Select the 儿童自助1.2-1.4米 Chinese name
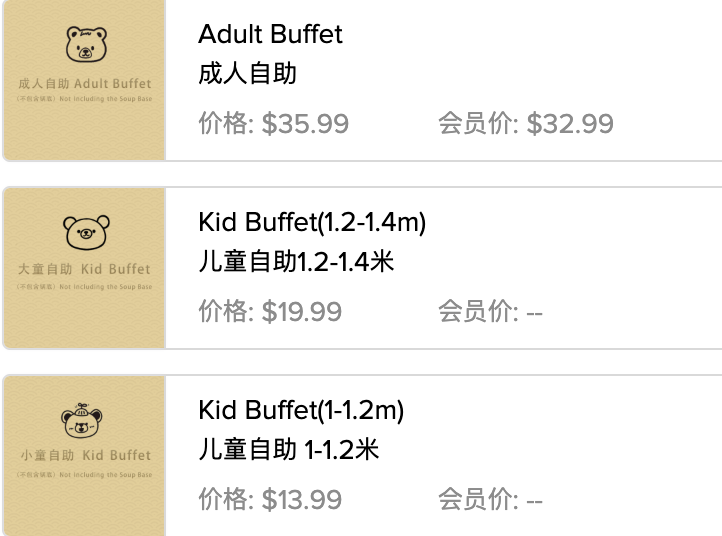Screen dimensions: 722x536 [x=296, y=262]
